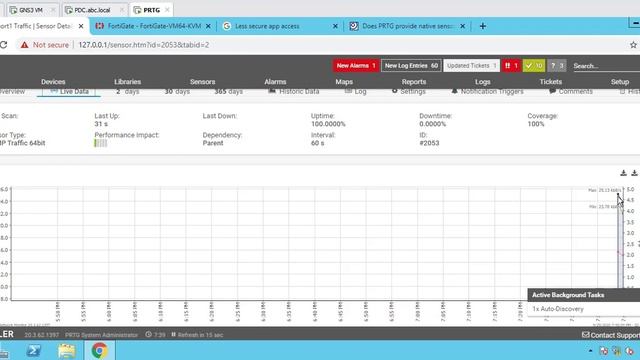
Task: Click the address bar URL
Action: [144, 45]
